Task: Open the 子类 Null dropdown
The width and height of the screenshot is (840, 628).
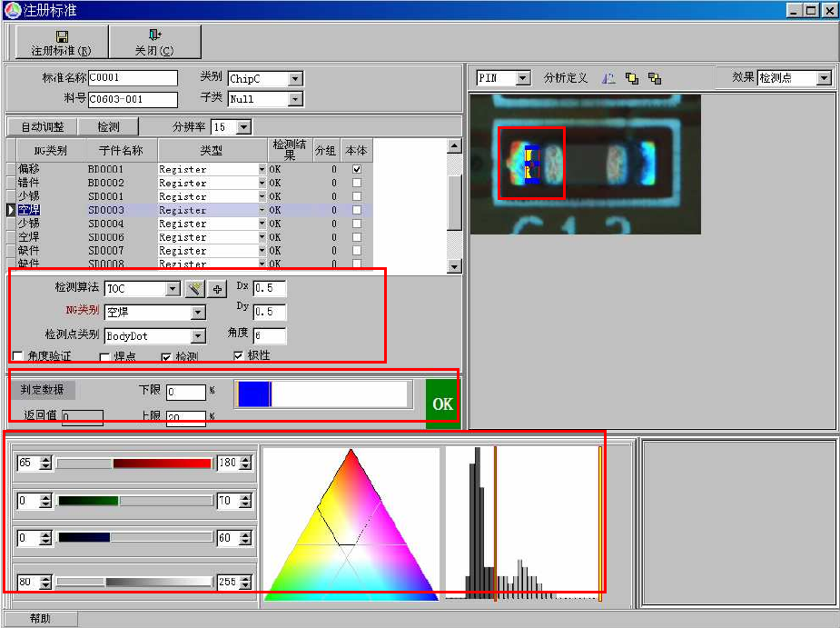Action: pyautogui.click(x=294, y=99)
